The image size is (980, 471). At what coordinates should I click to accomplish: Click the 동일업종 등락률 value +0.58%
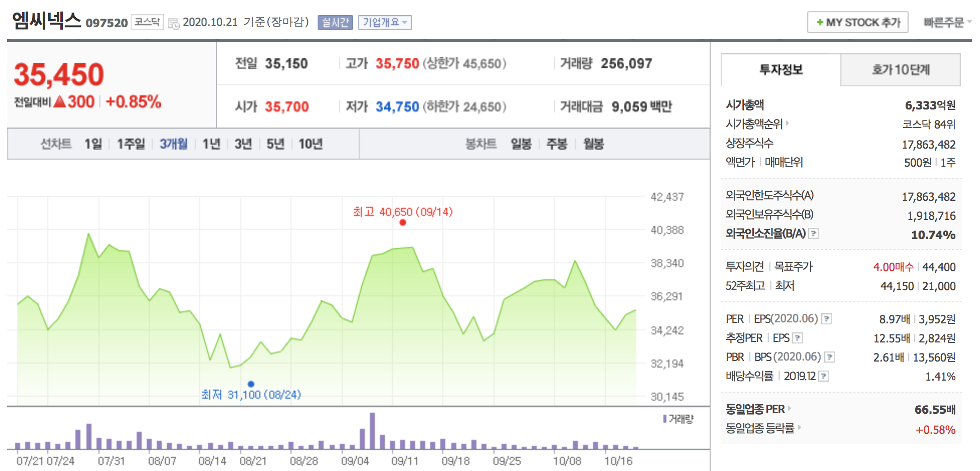click(x=935, y=430)
